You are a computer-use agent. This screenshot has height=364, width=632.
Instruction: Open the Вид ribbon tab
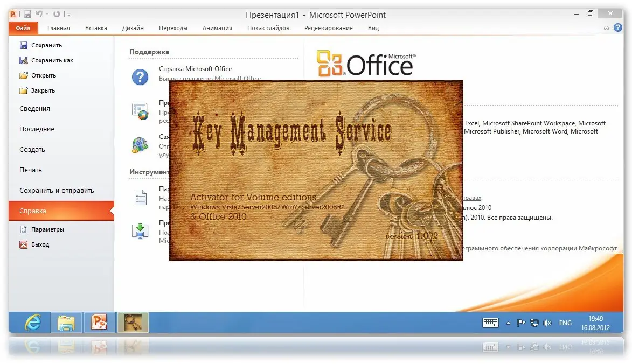coord(373,28)
